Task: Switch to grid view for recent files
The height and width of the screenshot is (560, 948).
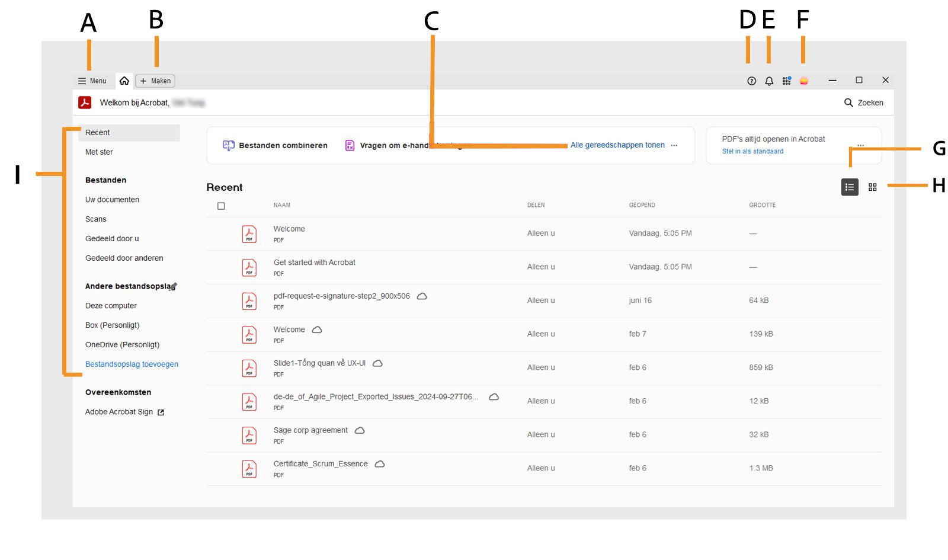Action: [872, 187]
